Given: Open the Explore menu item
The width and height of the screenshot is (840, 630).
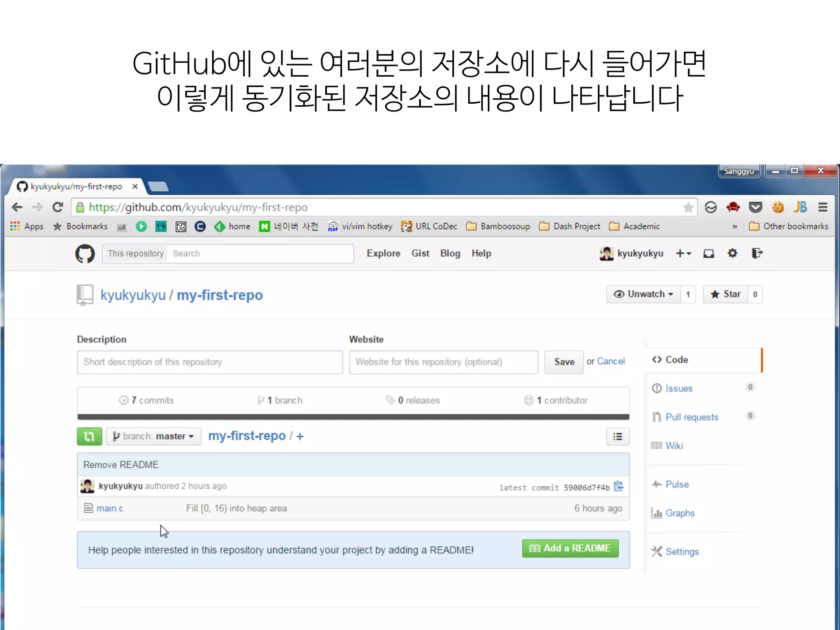Looking at the screenshot, I should tap(383, 253).
